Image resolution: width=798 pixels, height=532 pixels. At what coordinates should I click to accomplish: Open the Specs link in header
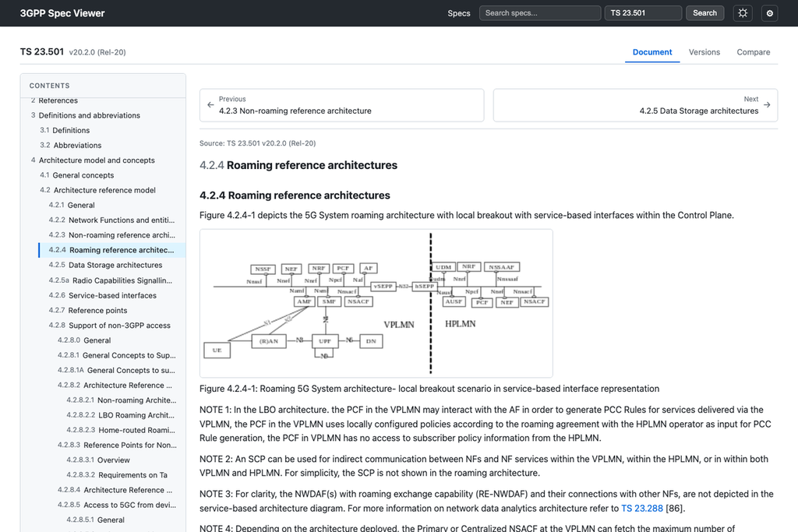click(458, 13)
